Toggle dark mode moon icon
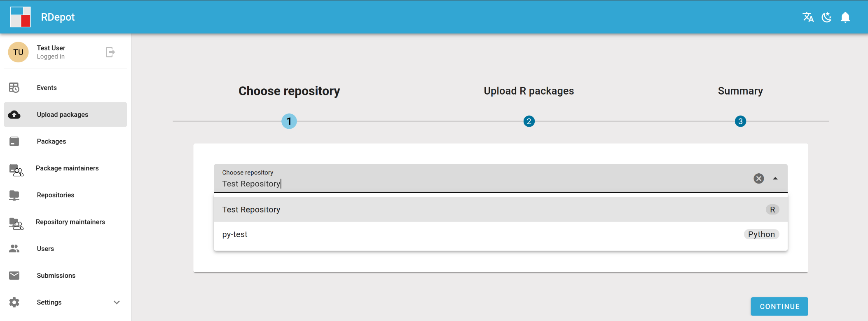The width and height of the screenshot is (868, 321). (826, 17)
